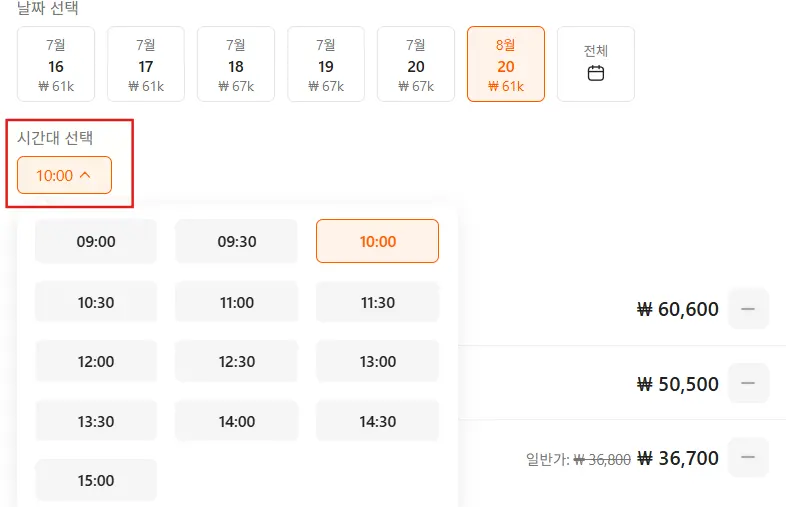786x507 pixels.
Task: Select the 10:30 time slot
Action: pyautogui.click(x=96, y=302)
